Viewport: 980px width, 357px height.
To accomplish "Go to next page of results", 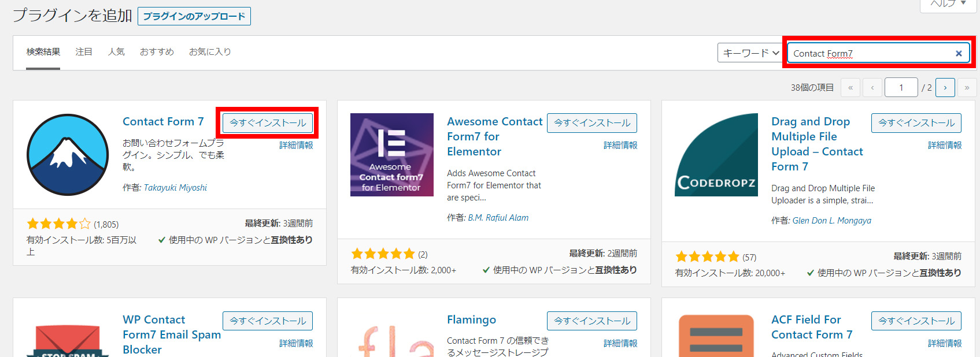I will tap(945, 87).
